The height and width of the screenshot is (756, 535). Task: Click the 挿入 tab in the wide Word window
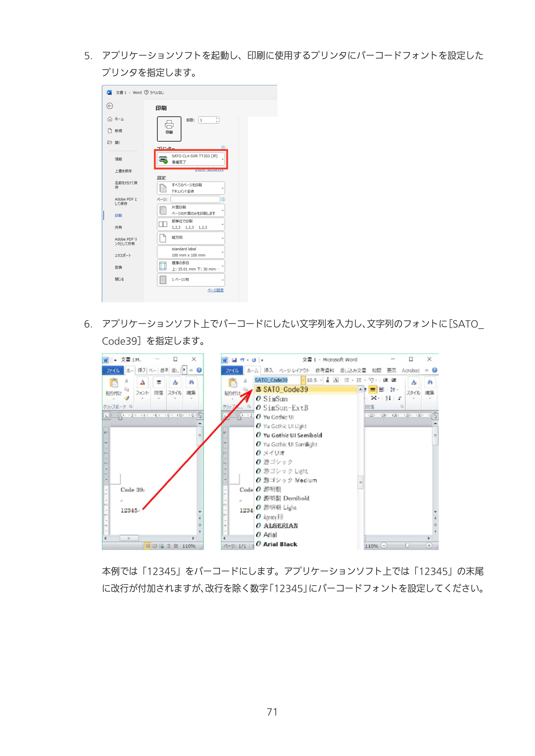[x=268, y=370]
